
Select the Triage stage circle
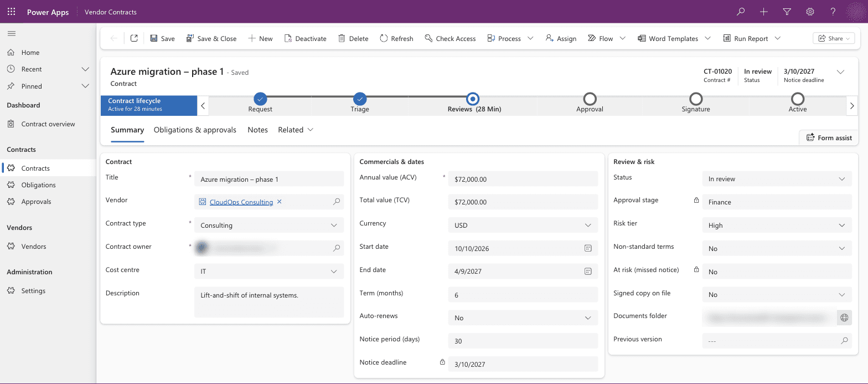pyautogui.click(x=360, y=99)
